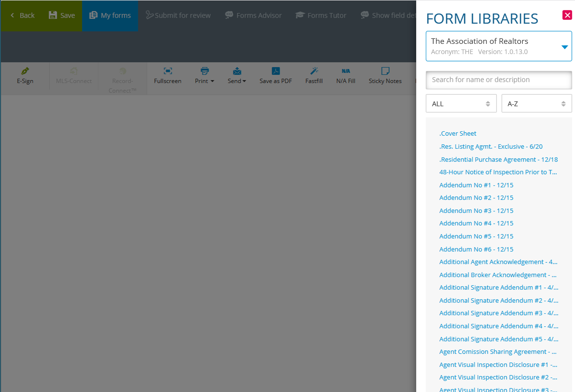This screenshot has width=575, height=392.
Task: Switch to the My forms tab
Action: (110, 15)
